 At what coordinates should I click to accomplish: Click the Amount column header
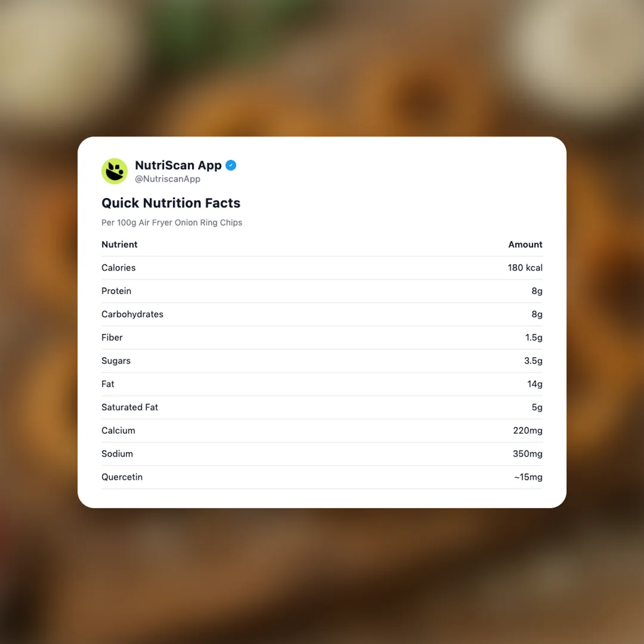(525, 244)
